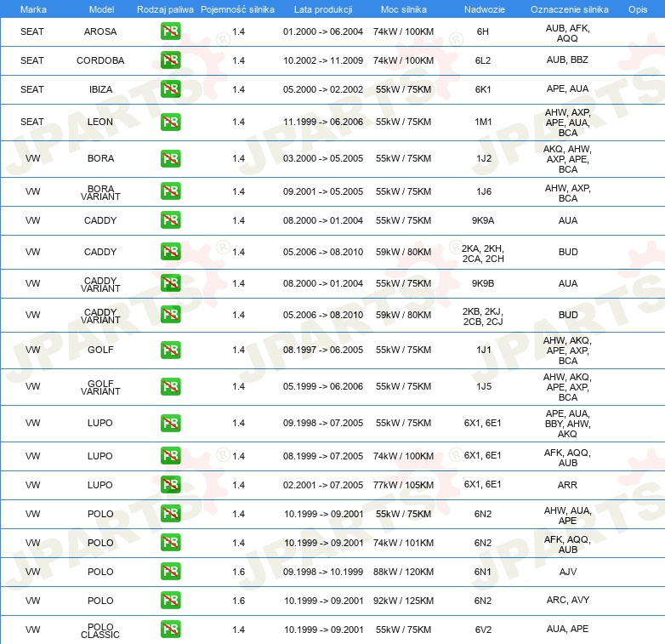Click the fuel icon in BORA VARIANT row

tap(170, 191)
